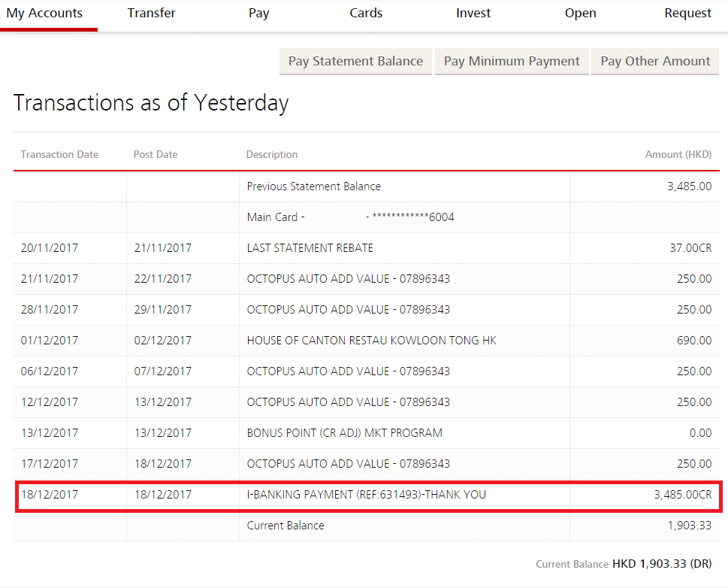Click Pay Statement Balance button

coord(355,62)
